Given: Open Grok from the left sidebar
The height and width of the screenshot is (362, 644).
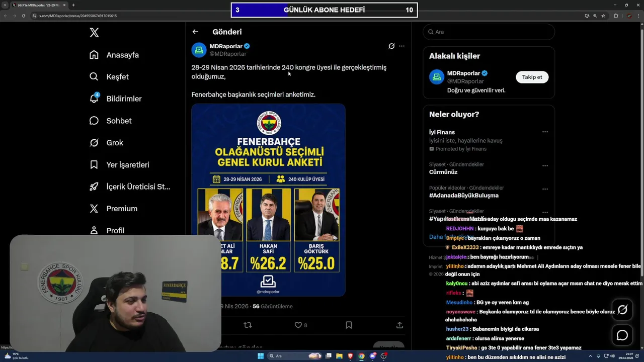Looking at the screenshot, I should 106,143.
